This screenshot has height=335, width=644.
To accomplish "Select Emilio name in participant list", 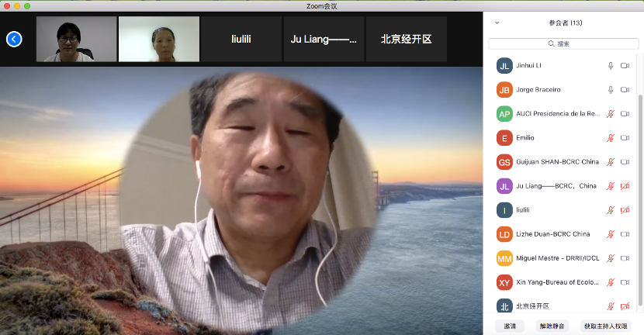I will [x=525, y=138].
